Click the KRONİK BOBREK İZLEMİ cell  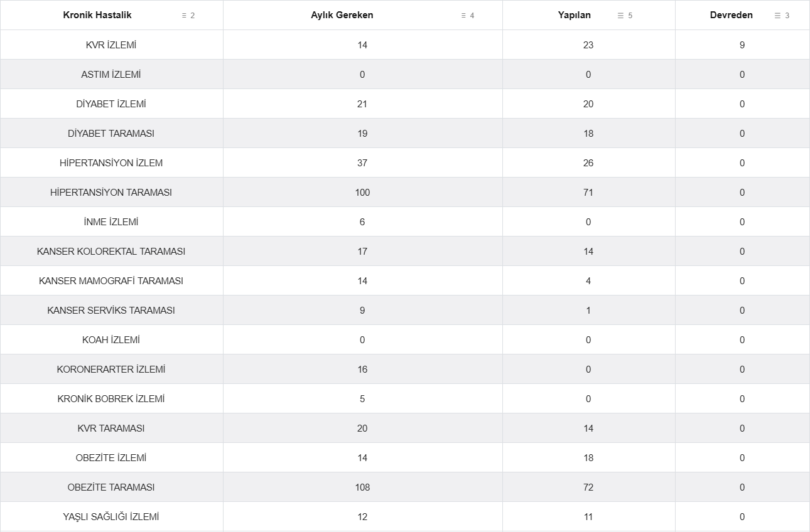(x=111, y=399)
